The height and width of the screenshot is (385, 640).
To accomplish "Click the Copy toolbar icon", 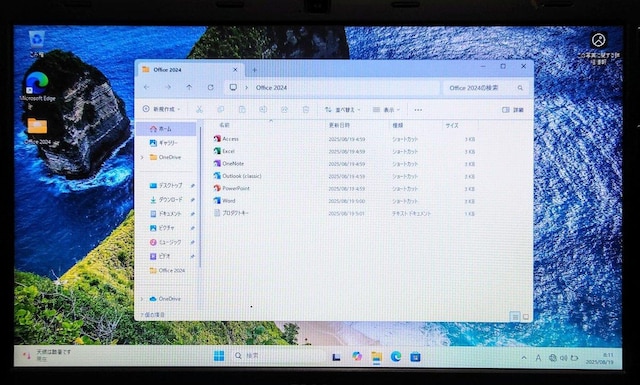I will click(220, 109).
